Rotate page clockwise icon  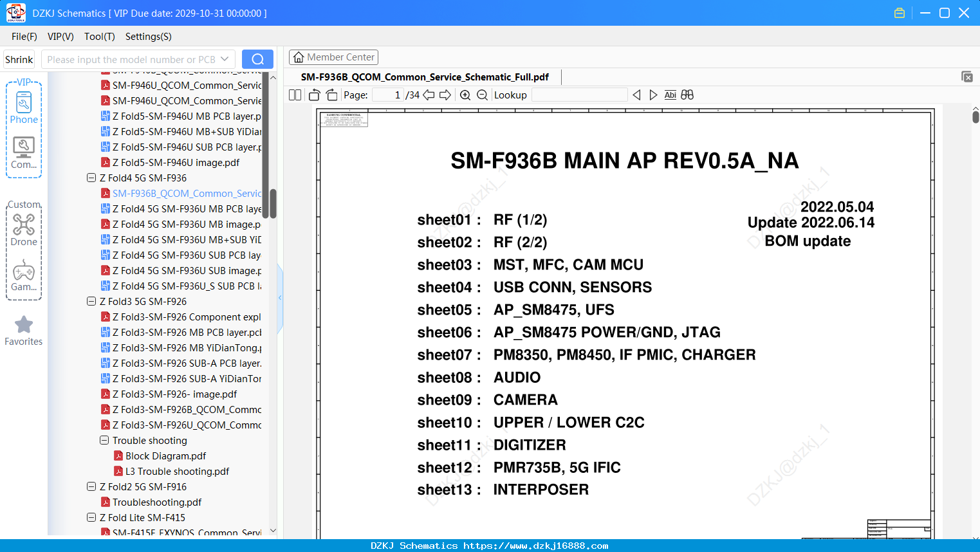pyautogui.click(x=331, y=95)
